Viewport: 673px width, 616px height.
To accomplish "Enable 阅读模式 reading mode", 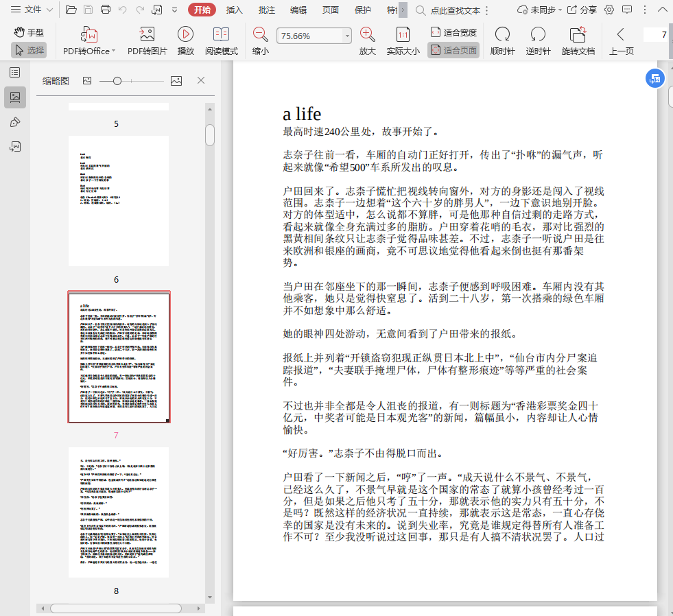I will (x=222, y=41).
